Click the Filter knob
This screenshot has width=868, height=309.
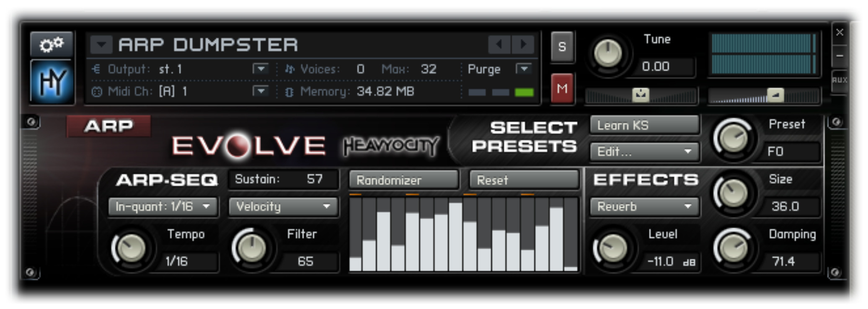[251, 247]
